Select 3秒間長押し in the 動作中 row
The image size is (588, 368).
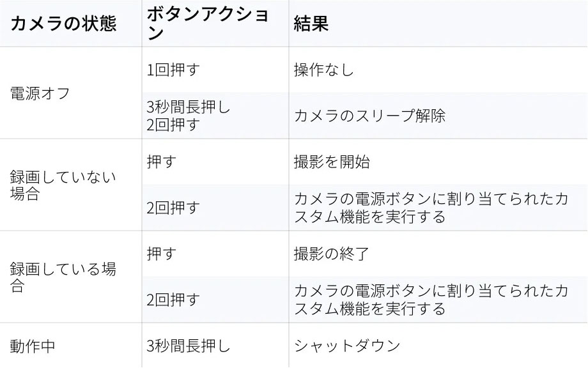tap(188, 346)
